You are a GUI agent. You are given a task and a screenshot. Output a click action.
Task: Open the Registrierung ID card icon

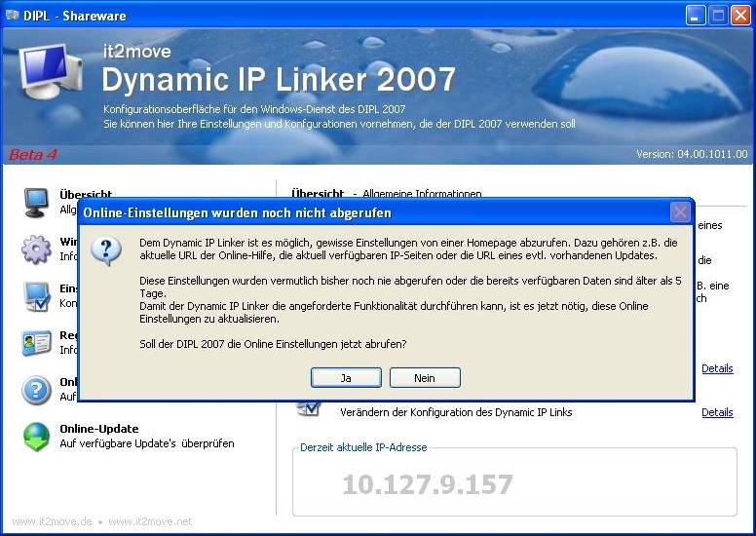tap(37, 342)
